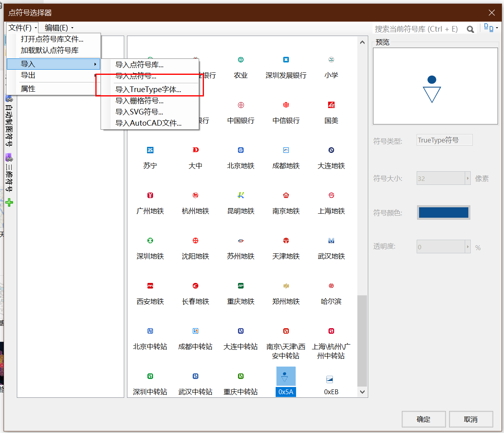Select the 北京地铁 symbol
504x433 pixels.
[241, 150]
